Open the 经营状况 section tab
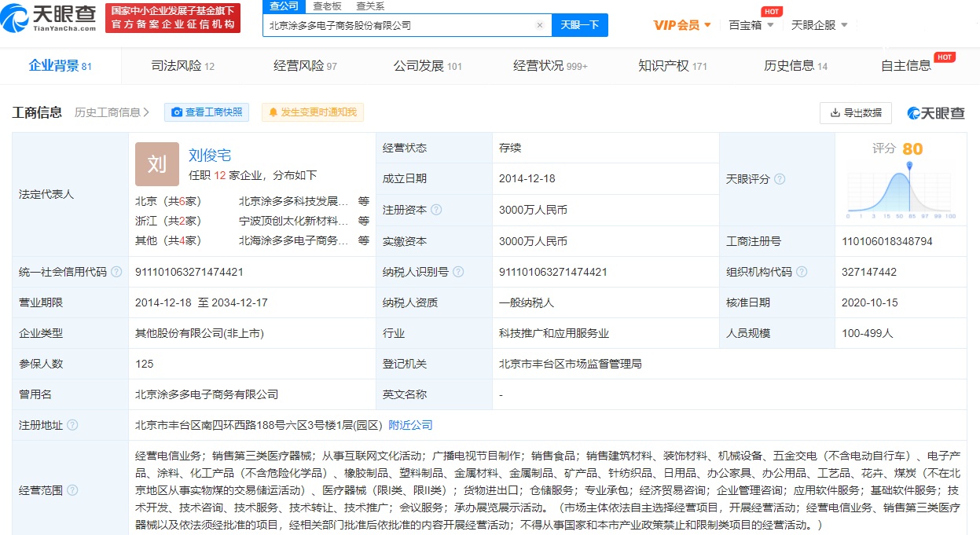980x535 pixels. point(550,66)
